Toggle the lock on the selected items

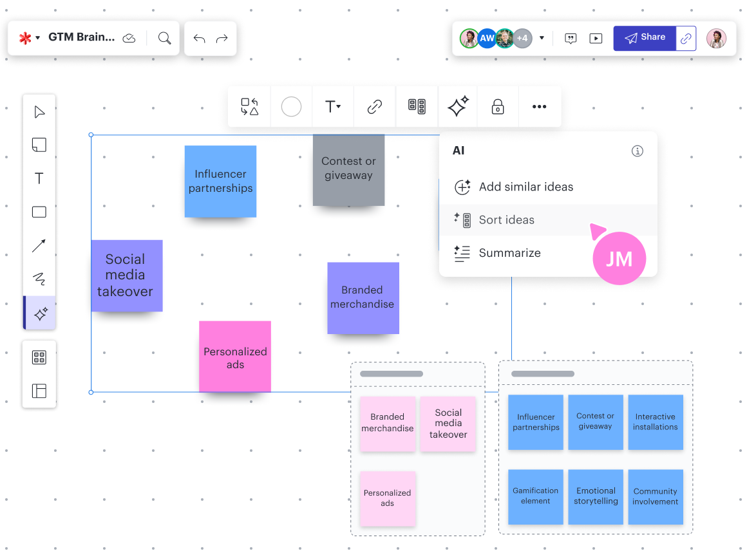(498, 106)
